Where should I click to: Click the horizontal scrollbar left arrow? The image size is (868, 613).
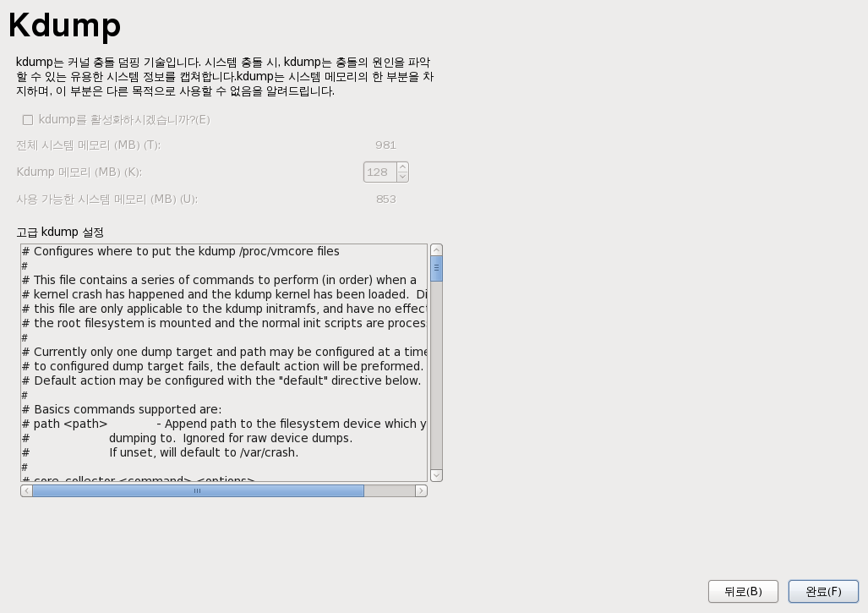pyautogui.click(x=26, y=490)
